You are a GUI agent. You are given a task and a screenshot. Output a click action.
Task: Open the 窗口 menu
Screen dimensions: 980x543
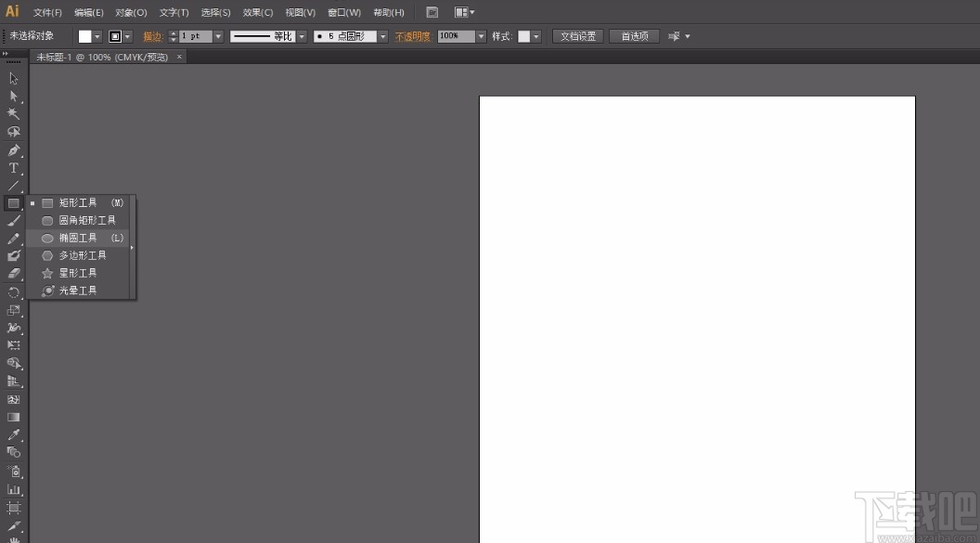(x=343, y=12)
